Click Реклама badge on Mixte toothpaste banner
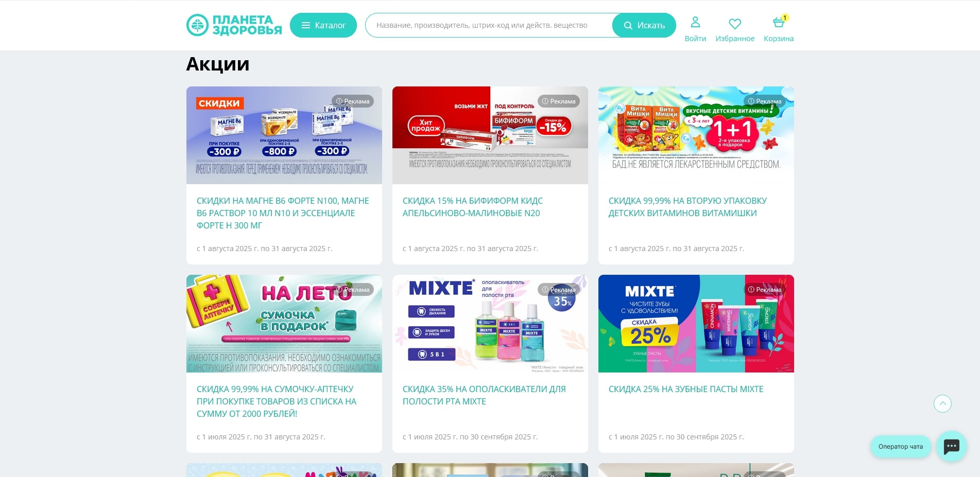980x477 pixels. point(765,290)
